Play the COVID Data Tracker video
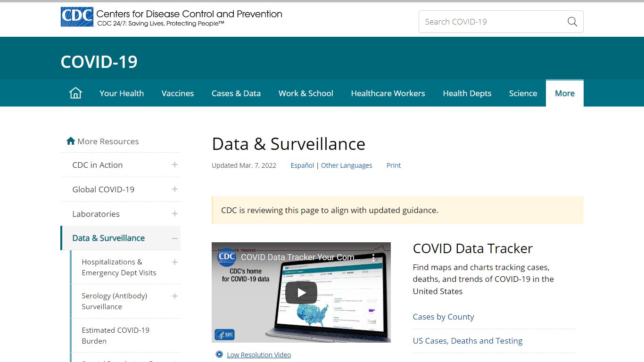Screen dimensions: 644x362 [x=301, y=293]
